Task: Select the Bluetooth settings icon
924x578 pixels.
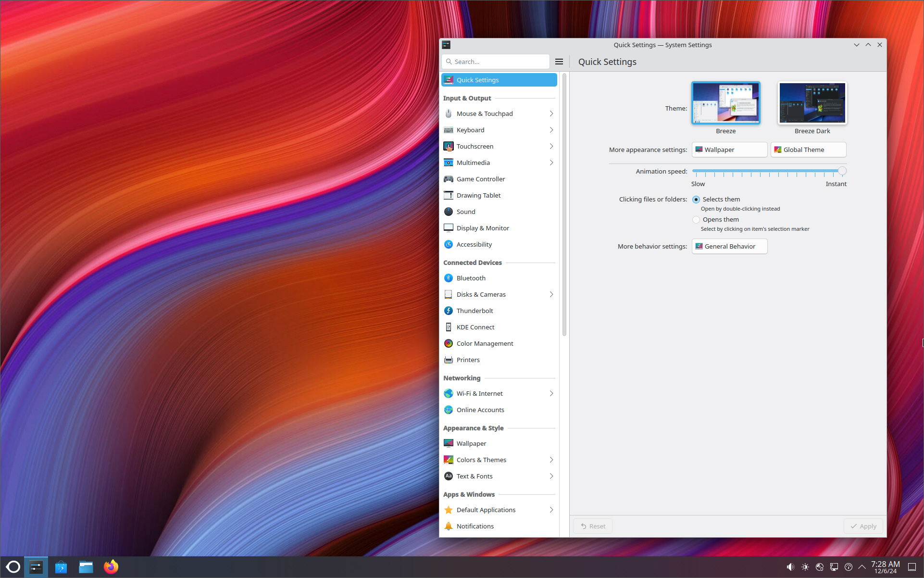Action: coord(449,278)
